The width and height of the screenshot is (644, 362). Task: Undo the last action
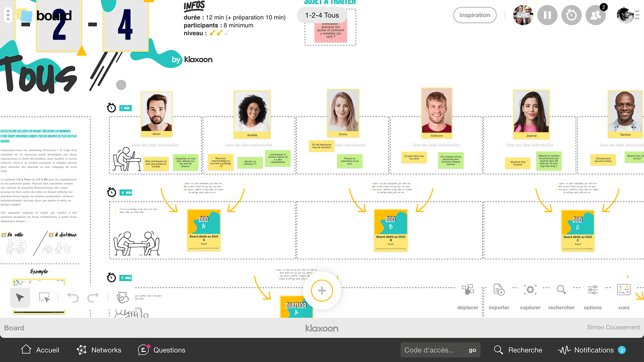(73, 298)
